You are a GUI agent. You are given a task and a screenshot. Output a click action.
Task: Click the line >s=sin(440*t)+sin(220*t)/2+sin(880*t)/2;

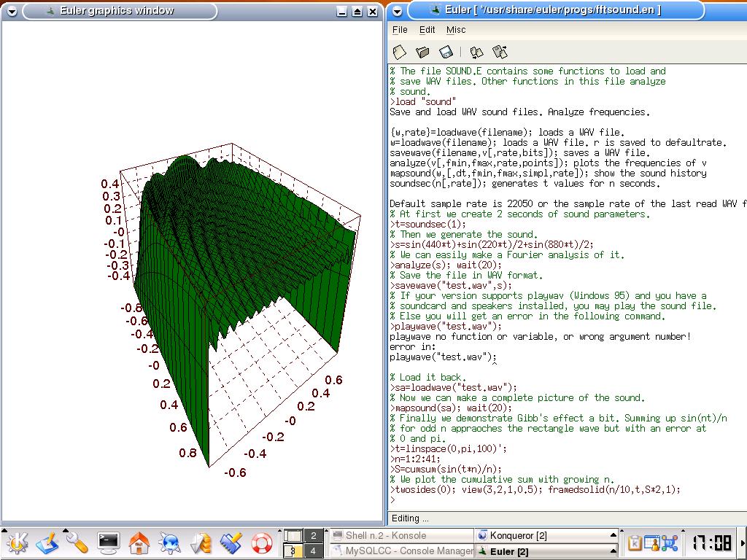(x=492, y=244)
